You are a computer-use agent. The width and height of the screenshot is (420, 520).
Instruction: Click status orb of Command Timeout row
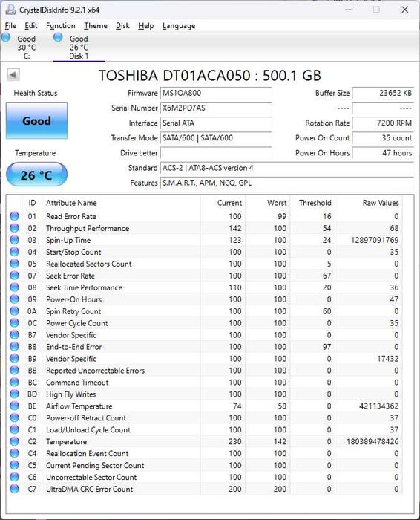pos(14,382)
